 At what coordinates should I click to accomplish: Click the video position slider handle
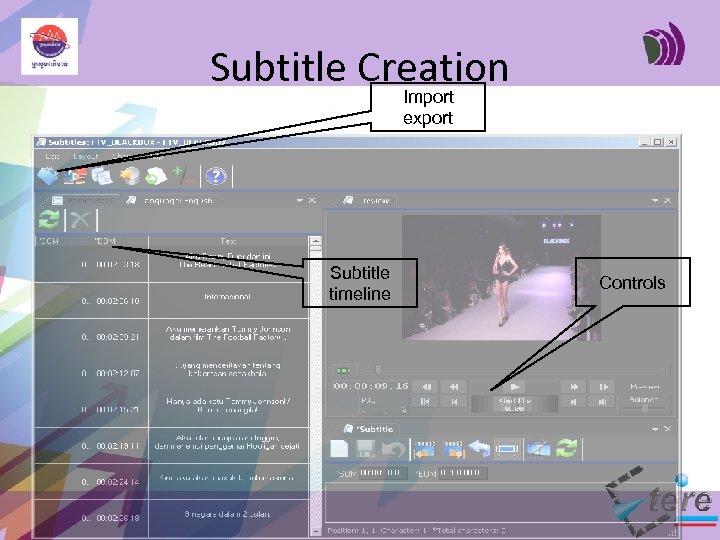coord(378,369)
